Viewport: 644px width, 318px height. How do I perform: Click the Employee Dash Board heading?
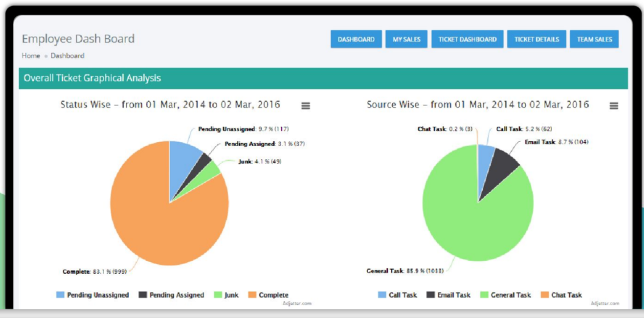pos(78,39)
